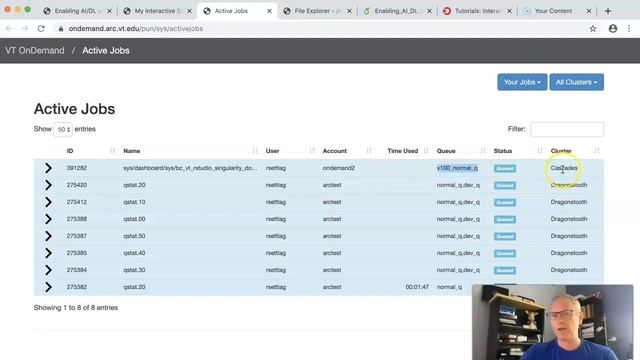Click the Queued status badge for job 391282
640x360 pixels.
(504, 168)
